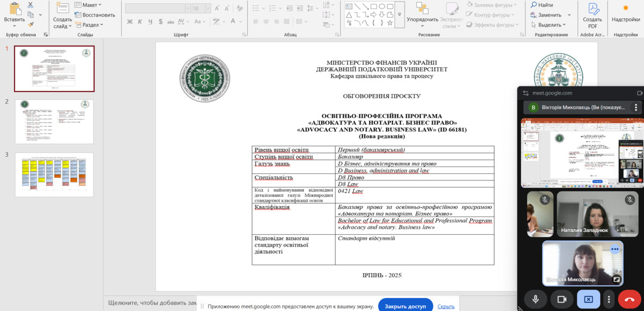Click Найти to search the presentation

[542, 5]
